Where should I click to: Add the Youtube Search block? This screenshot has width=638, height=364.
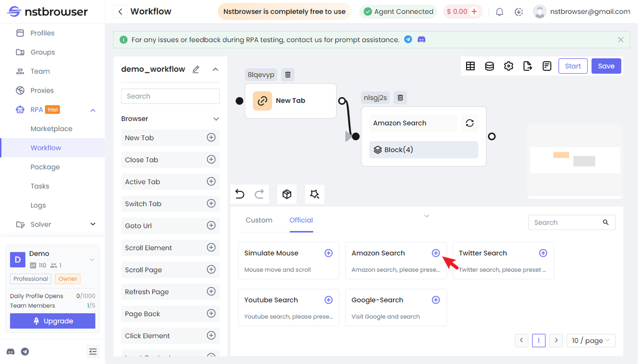click(x=328, y=300)
